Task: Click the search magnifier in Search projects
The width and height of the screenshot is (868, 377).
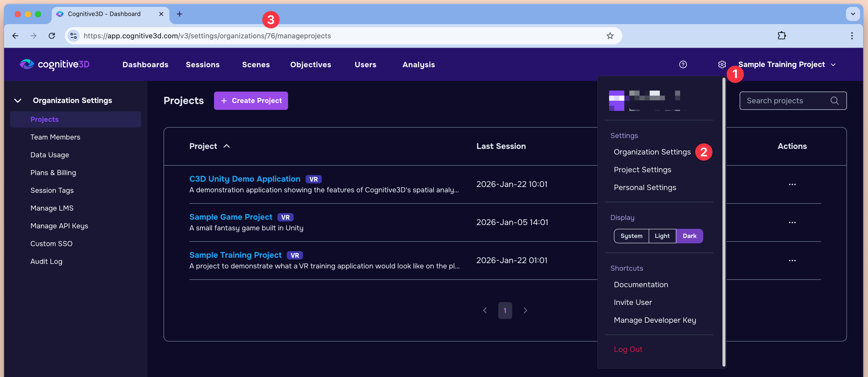Action: coord(834,100)
